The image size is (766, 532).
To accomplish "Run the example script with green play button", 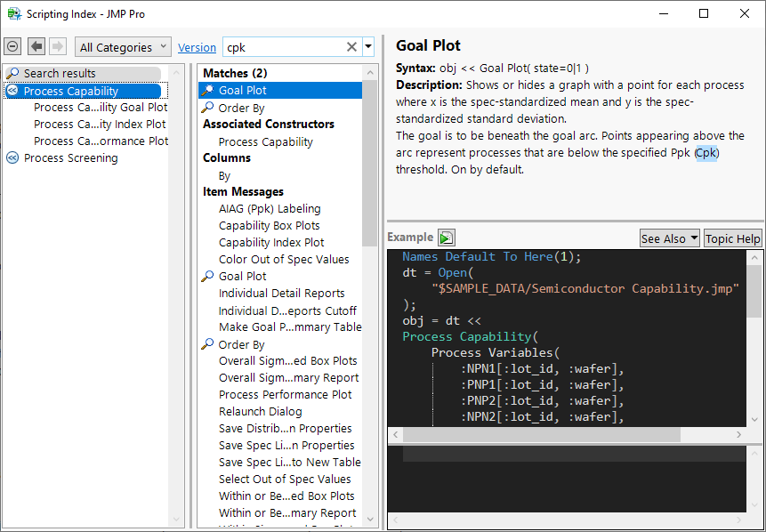I will [447, 238].
